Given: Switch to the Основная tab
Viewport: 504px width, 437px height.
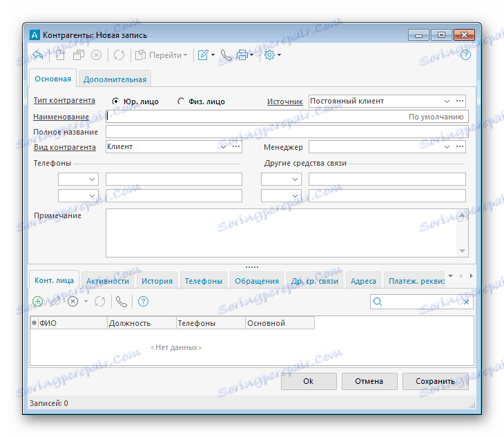Looking at the screenshot, I should (52, 79).
